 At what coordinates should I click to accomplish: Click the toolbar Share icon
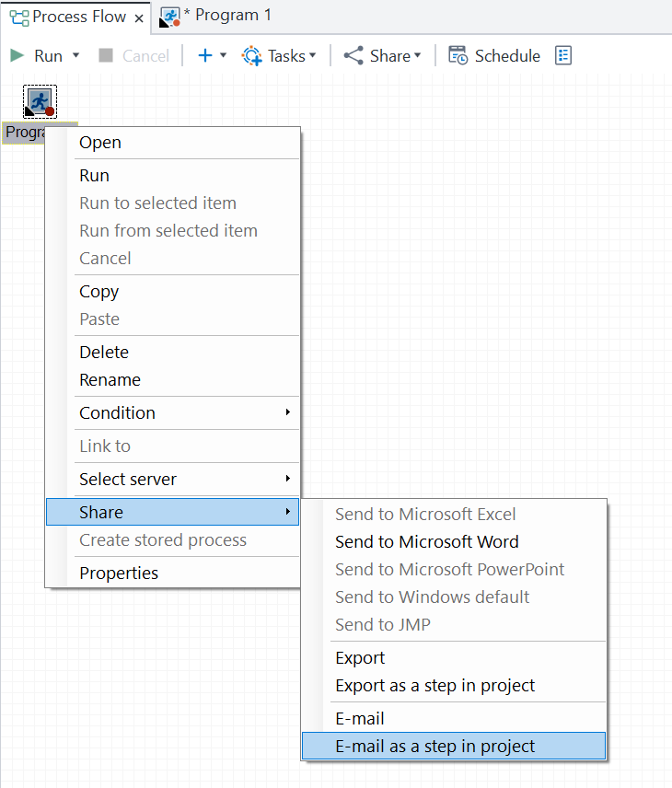click(x=353, y=56)
